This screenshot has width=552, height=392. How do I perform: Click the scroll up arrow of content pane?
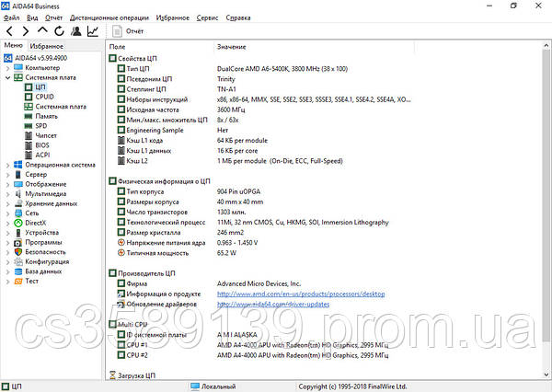coord(546,46)
